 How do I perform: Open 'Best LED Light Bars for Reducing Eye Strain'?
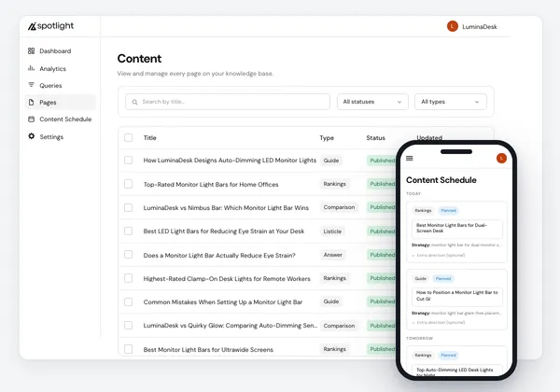click(224, 231)
